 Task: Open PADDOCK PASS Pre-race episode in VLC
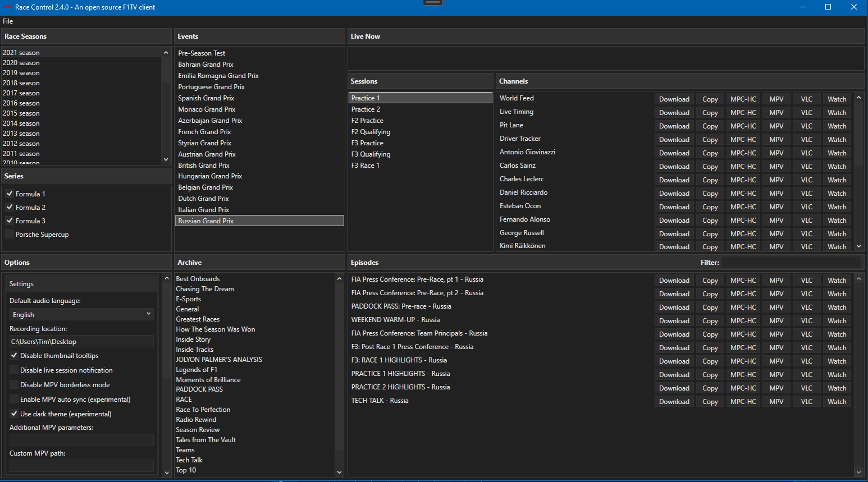pyautogui.click(x=807, y=307)
